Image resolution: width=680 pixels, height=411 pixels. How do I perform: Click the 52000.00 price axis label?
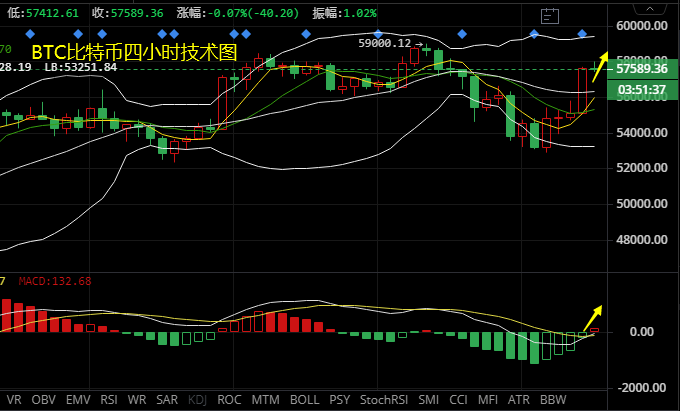[x=642, y=168]
